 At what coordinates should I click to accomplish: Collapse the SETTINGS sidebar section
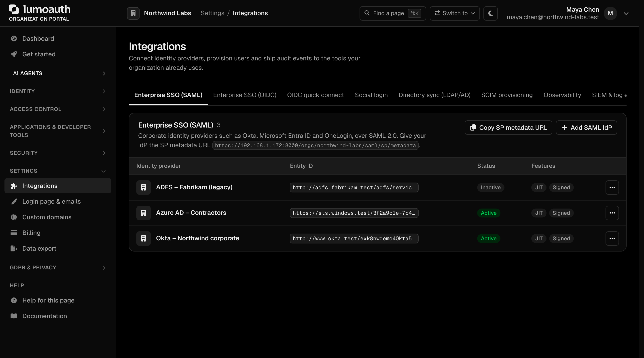[x=58, y=171]
